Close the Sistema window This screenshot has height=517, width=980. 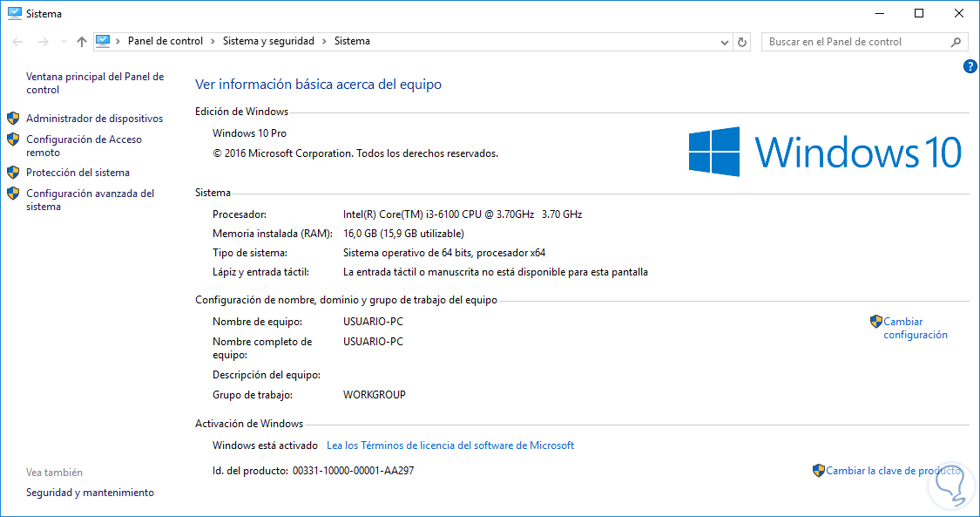click(959, 13)
